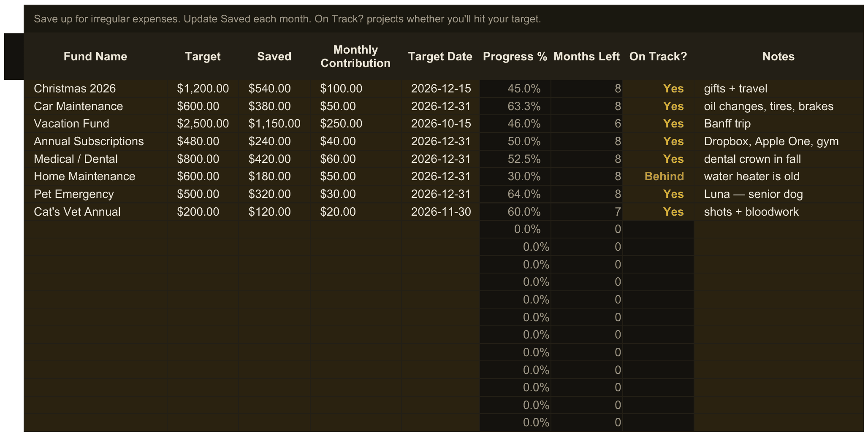Select the Notes column header
Viewport: 868px width, 436px height.
click(x=778, y=57)
